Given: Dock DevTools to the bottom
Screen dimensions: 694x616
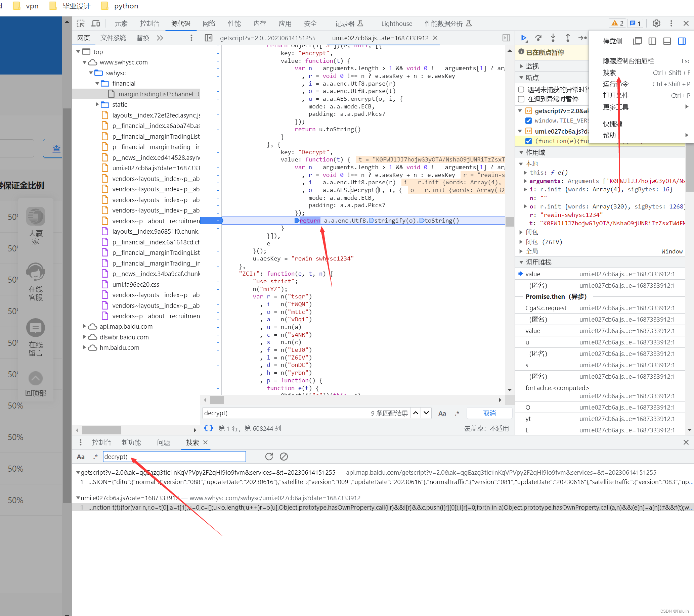Looking at the screenshot, I should (x=667, y=41).
